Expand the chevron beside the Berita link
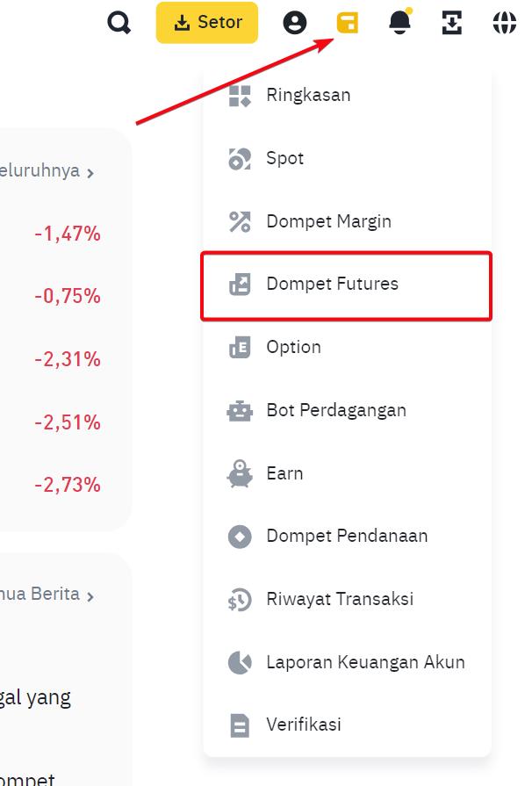This screenshot has height=786, width=532. coord(90,595)
